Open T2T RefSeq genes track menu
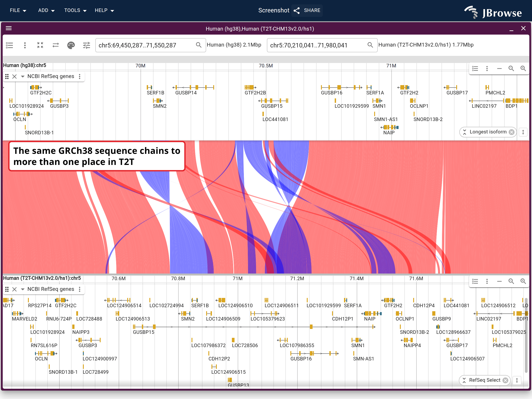This screenshot has width=532, height=399. pos(80,289)
